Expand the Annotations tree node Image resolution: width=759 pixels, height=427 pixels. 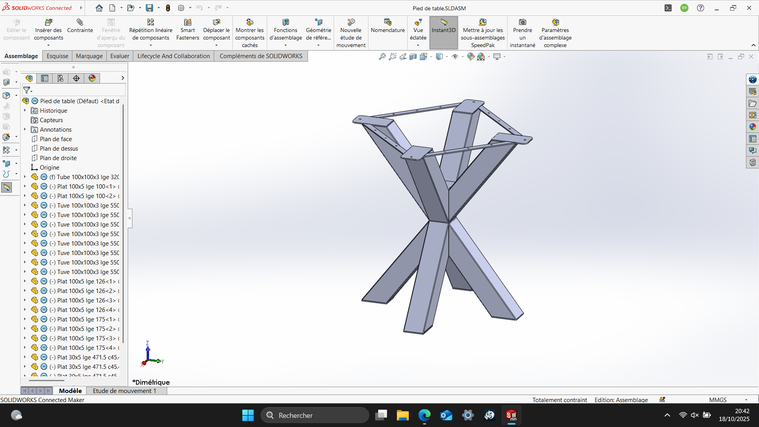[25, 130]
